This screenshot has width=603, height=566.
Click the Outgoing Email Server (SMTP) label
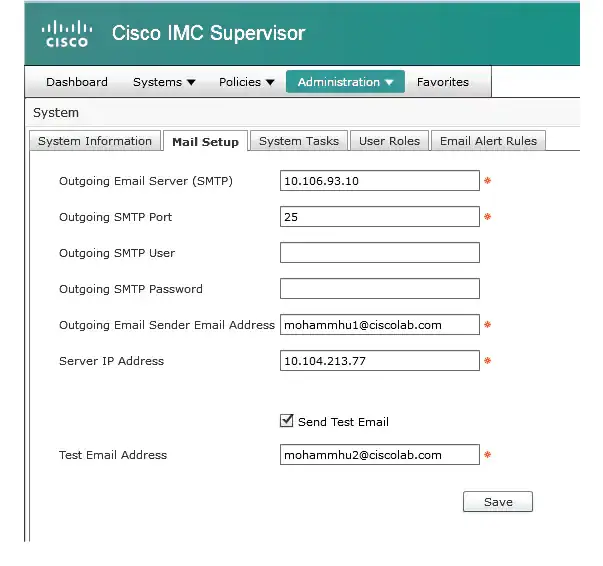pos(146,181)
